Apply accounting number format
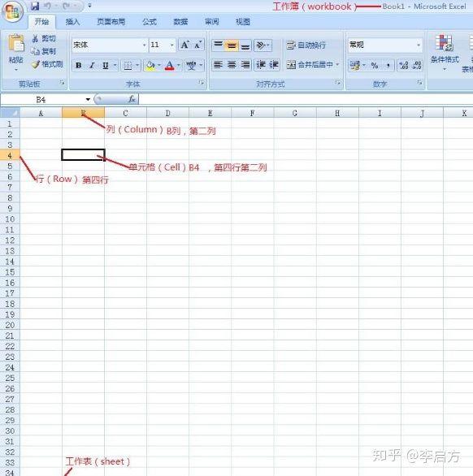473x476 pixels. (x=354, y=65)
